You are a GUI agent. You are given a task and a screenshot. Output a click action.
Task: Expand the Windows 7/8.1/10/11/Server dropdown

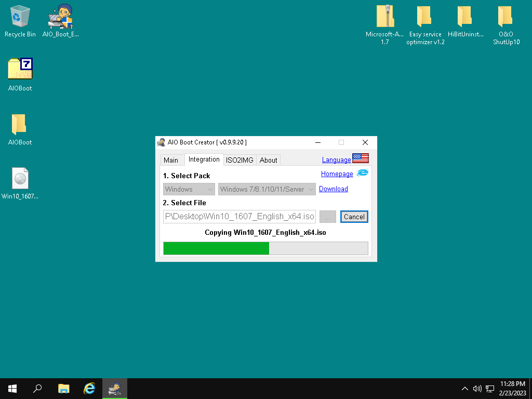267,190
